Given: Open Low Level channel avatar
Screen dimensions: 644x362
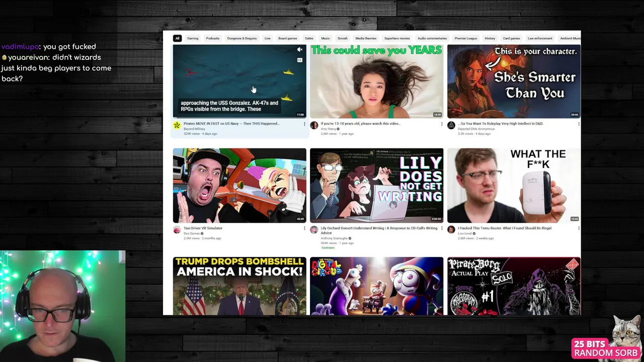Looking at the screenshot, I should coord(451,230).
